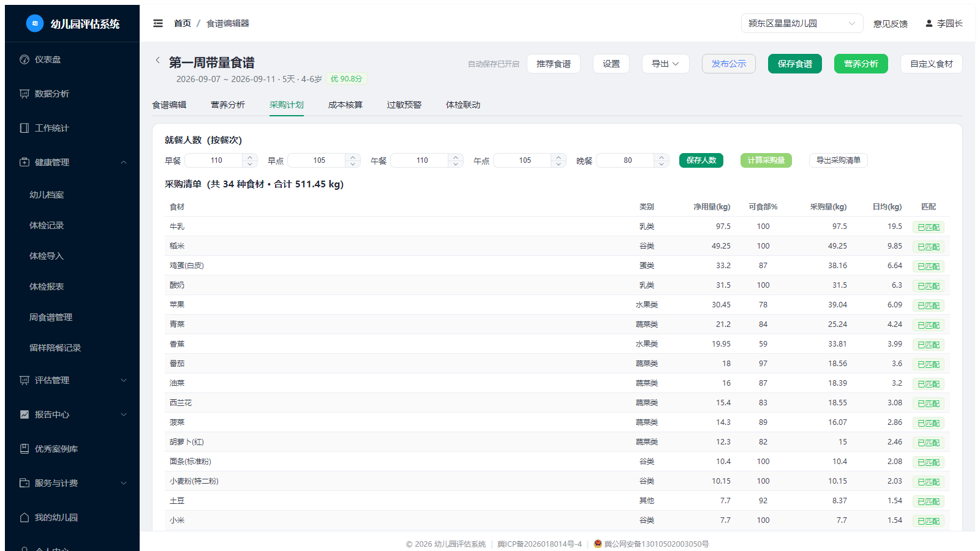Click the 我的幼儿园 home icon
Viewport: 980px width, 551px height.
click(24, 517)
